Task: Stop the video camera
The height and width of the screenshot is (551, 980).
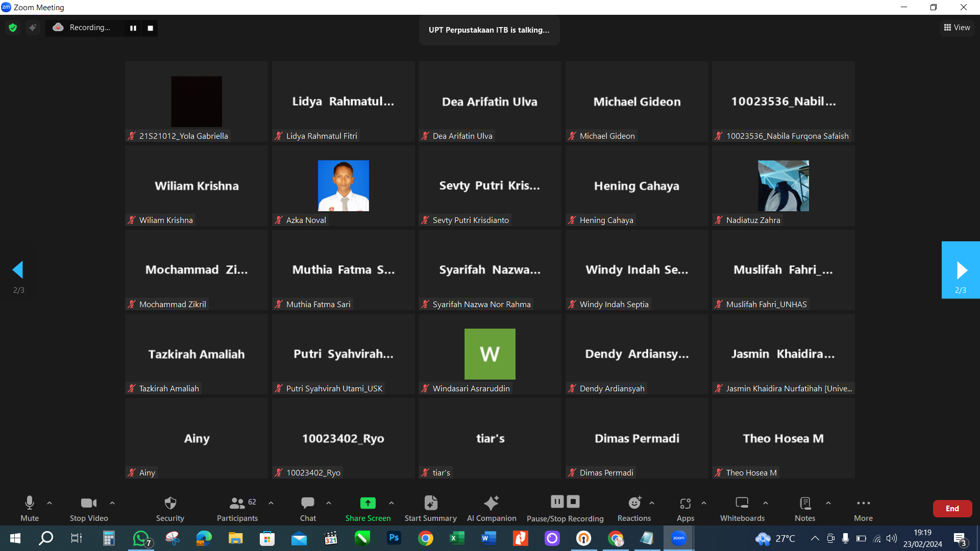Action: coord(89,509)
